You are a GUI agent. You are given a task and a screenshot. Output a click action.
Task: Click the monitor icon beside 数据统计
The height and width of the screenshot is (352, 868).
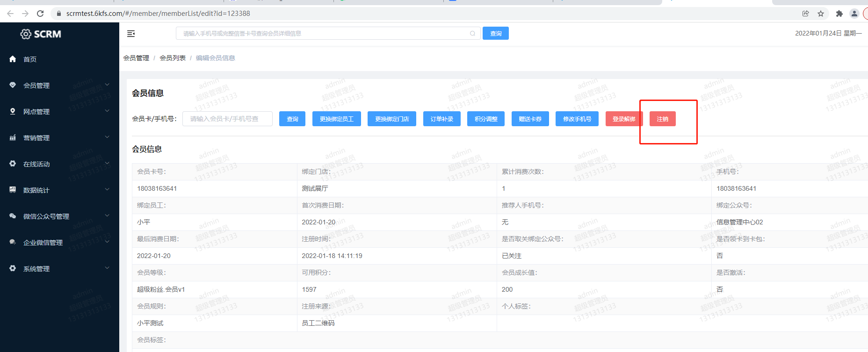tap(13, 190)
